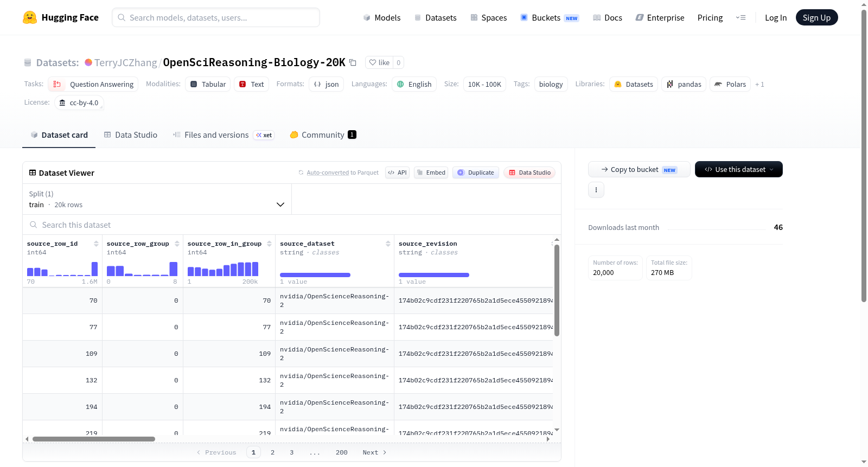Open Datasets in the top navigation
Viewport: 868px width, 467px height.
(435, 17)
